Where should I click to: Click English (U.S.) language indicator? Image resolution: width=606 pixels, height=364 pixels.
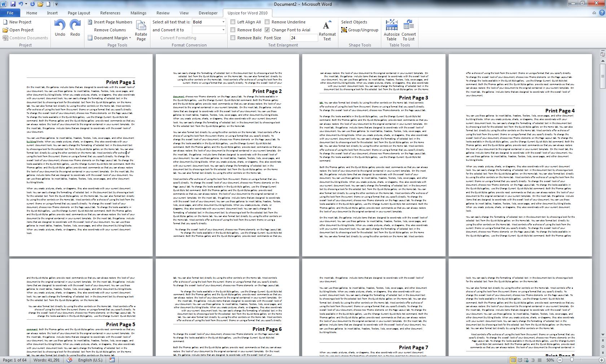point(90,360)
